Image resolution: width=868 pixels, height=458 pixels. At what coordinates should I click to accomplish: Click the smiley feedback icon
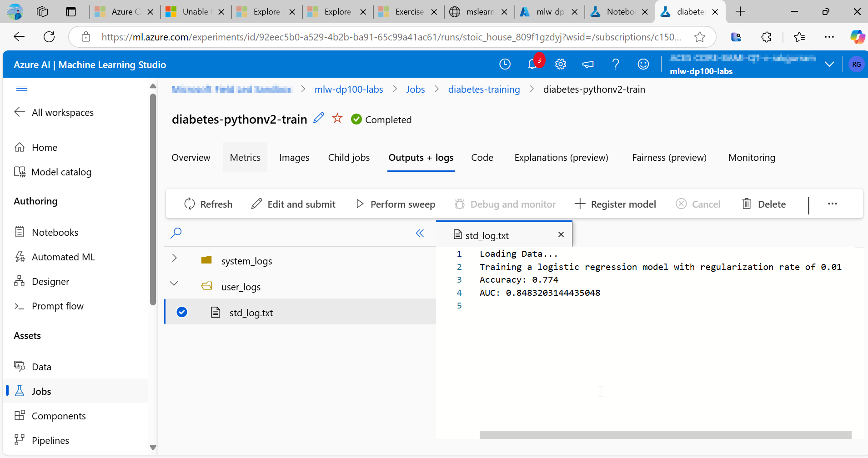click(643, 65)
